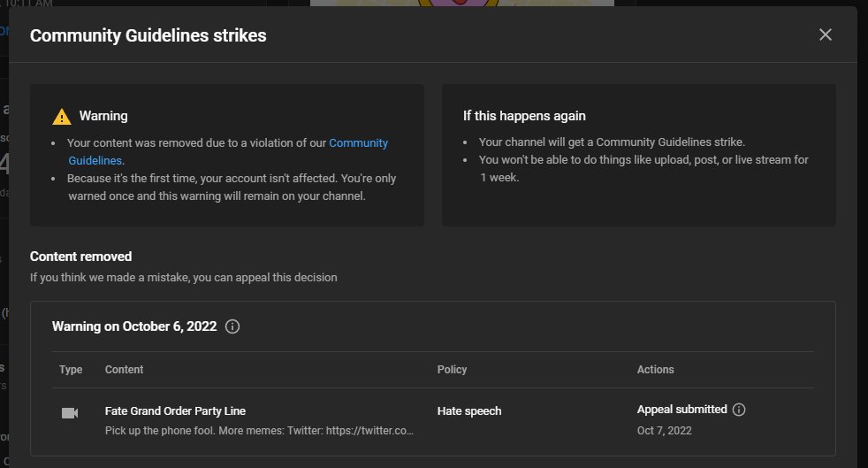Click the Hate speech policy label
The height and width of the screenshot is (468, 868).
(468, 411)
